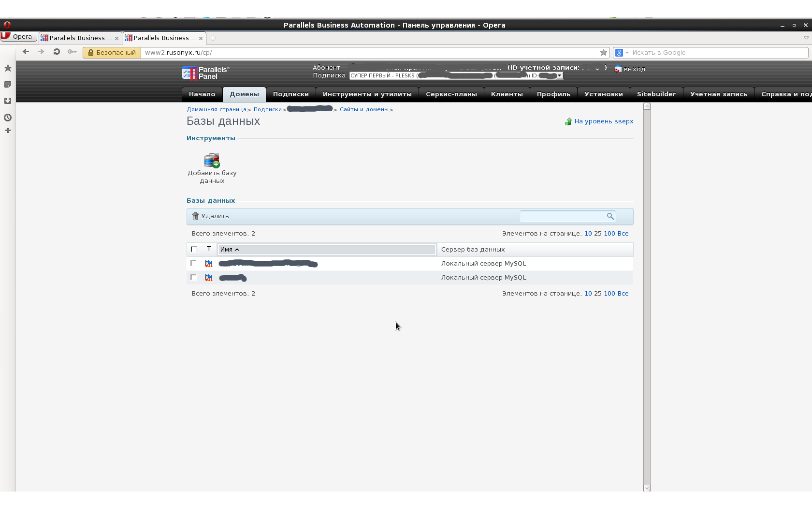Check the first database row checkbox
This screenshot has height=508, width=812.
tap(193, 263)
